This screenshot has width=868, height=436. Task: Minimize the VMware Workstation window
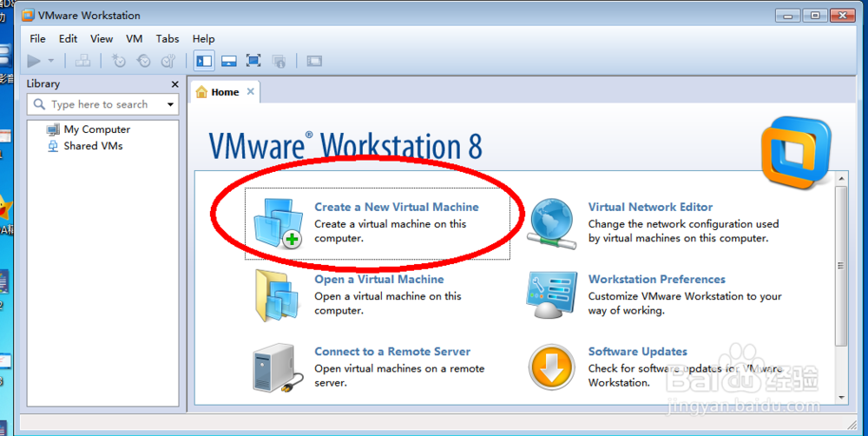click(788, 16)
